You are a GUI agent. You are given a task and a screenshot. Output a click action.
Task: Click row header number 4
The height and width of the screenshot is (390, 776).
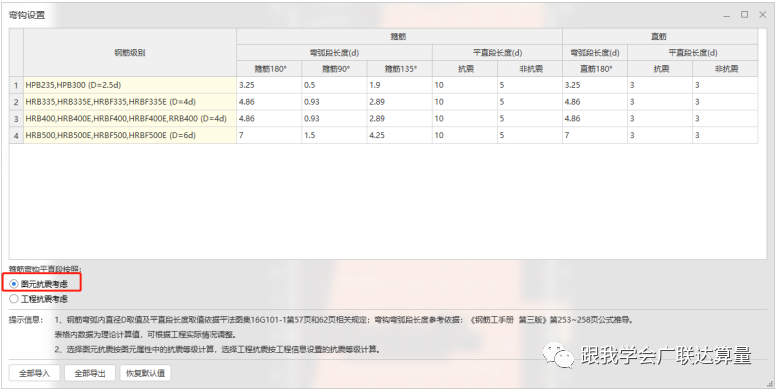(x=16, y=135)
